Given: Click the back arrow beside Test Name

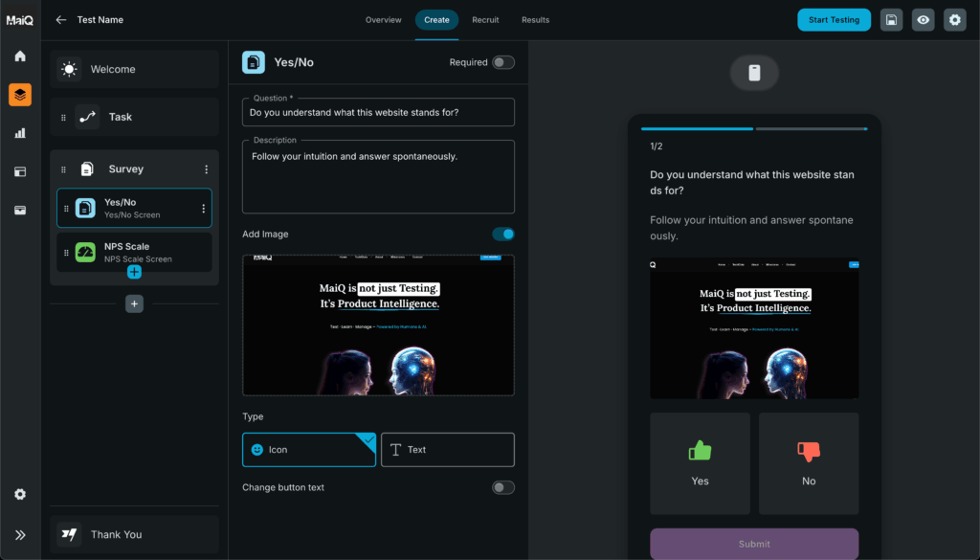Looking at the screenshot, I should pyautogui.click(x=61, y=20).
